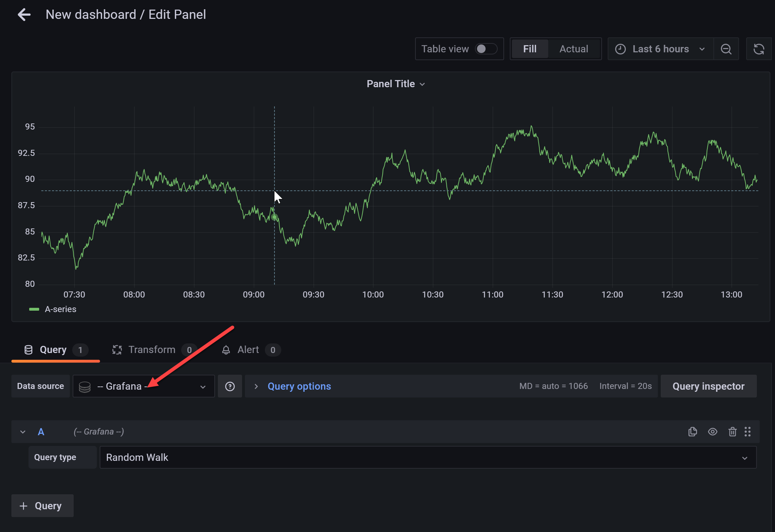Duplicate query A with the copy icon
Screen dimensions: 775x532
(692, 432)
